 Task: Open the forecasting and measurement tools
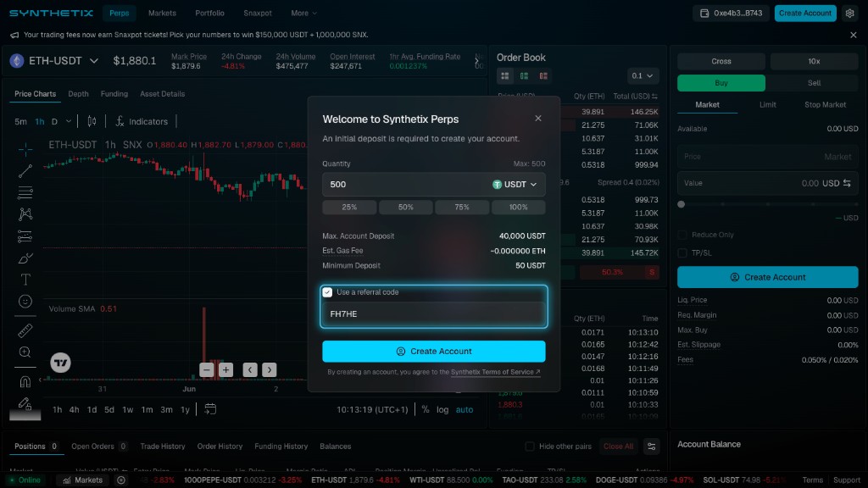[x=25, y=236]
